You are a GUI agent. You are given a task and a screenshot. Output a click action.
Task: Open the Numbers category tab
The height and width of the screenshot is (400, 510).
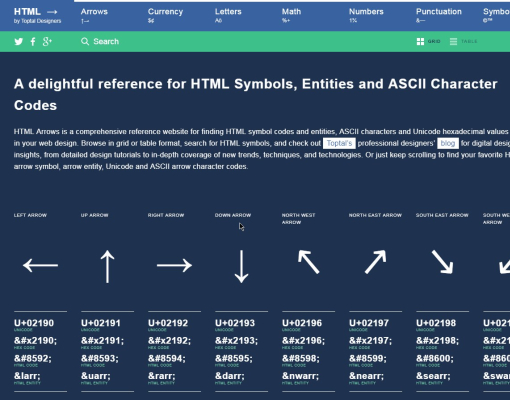366,15
